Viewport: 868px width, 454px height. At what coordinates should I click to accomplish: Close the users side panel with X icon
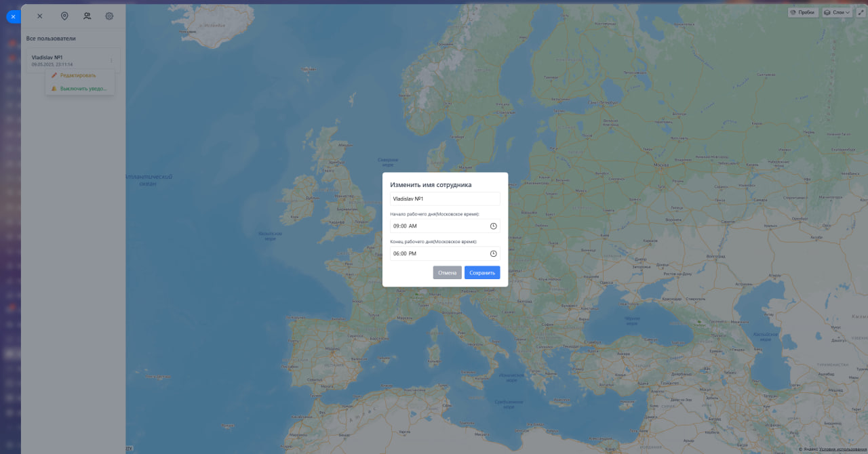pos(39,16)
